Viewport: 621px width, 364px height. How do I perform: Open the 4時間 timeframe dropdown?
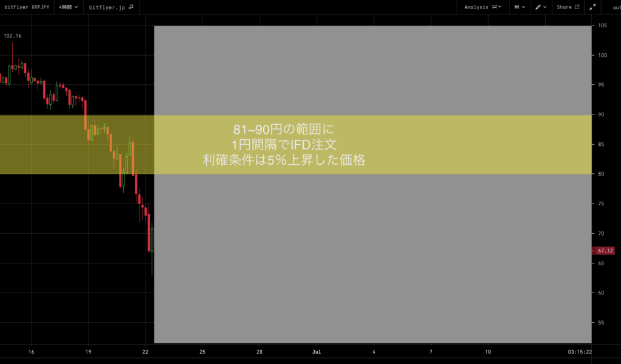[x=68, y=7]
